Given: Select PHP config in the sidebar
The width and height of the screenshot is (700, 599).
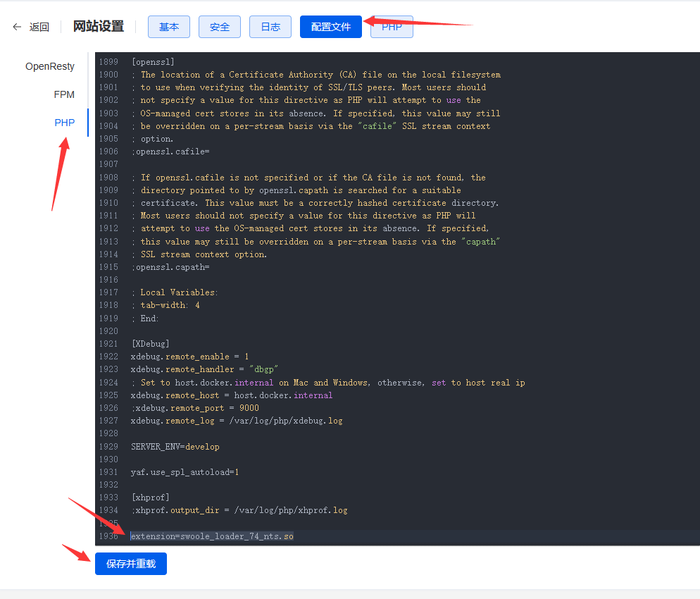Looking at the screenshot, I should (64, 123).
